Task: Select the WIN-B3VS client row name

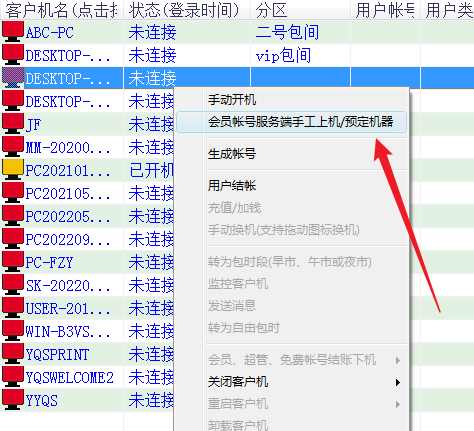Action: tap(68, 331)
